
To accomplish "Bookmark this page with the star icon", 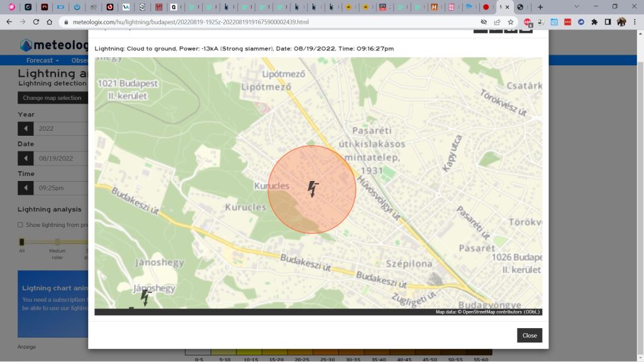I will point(511,22).
